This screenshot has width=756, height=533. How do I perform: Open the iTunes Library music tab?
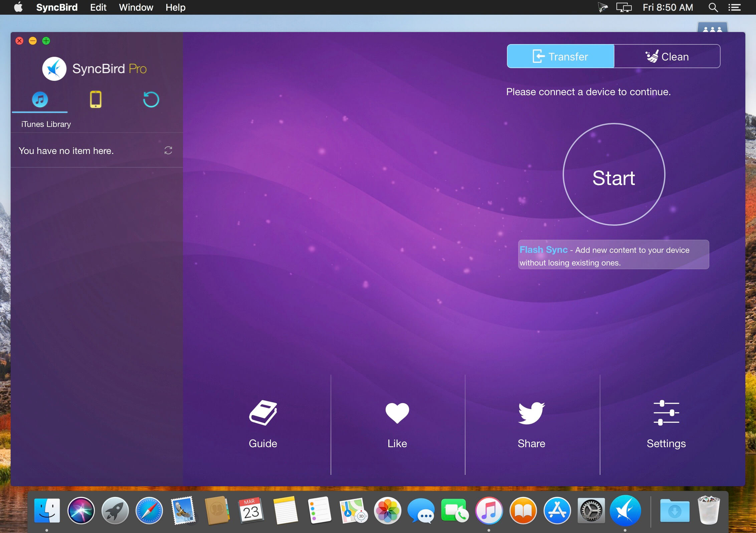pos(40,100)
